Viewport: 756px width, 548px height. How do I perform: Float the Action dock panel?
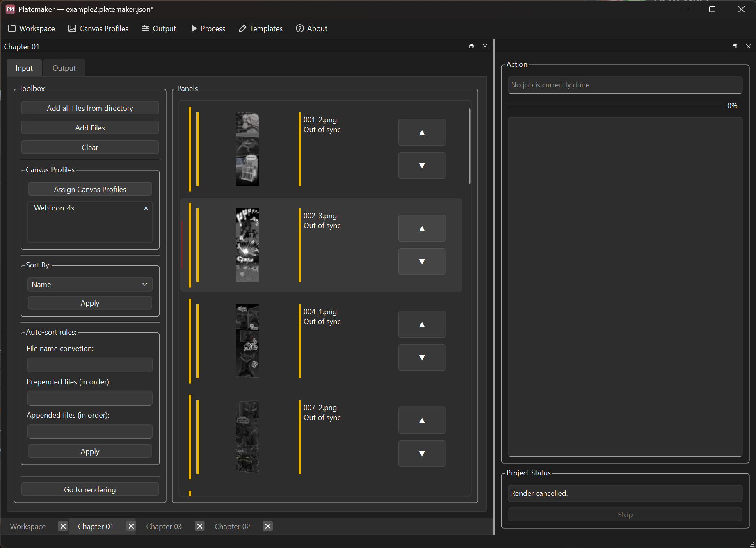(x=735, y=46)
